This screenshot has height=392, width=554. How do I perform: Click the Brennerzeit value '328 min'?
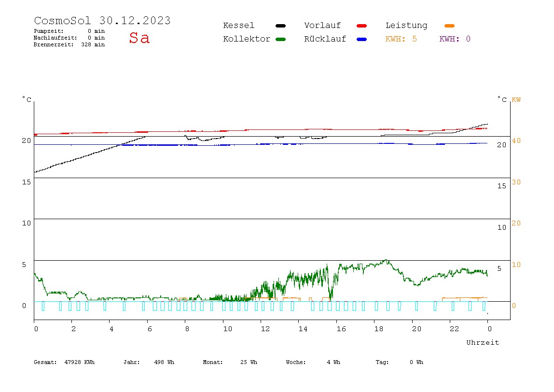tap(93, 44)
